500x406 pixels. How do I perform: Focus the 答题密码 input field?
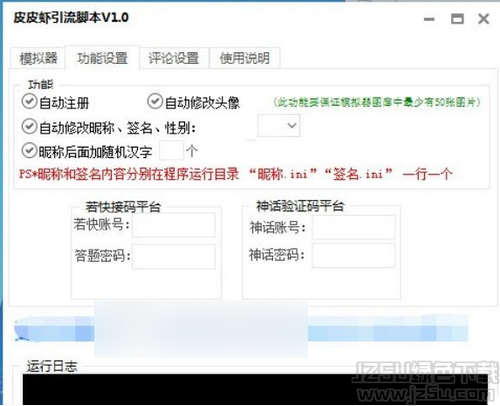(x=174, y=256)
